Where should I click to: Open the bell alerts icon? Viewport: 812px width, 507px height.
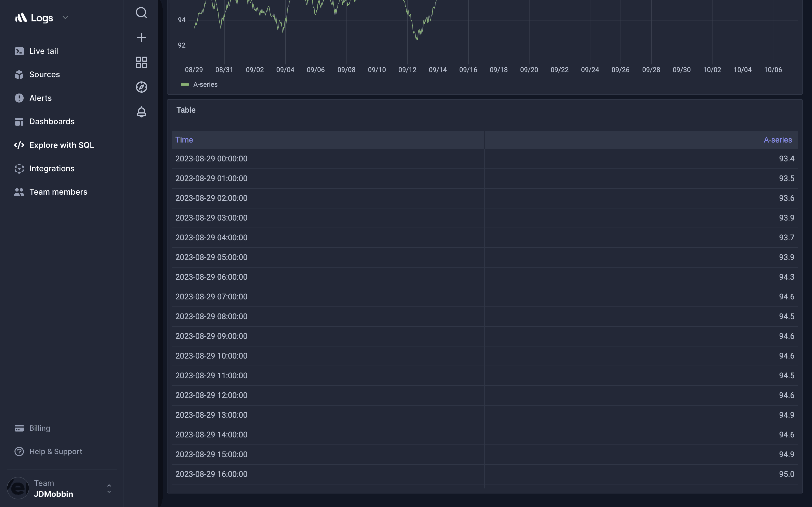pyautogui.click(x=141, y=112)
